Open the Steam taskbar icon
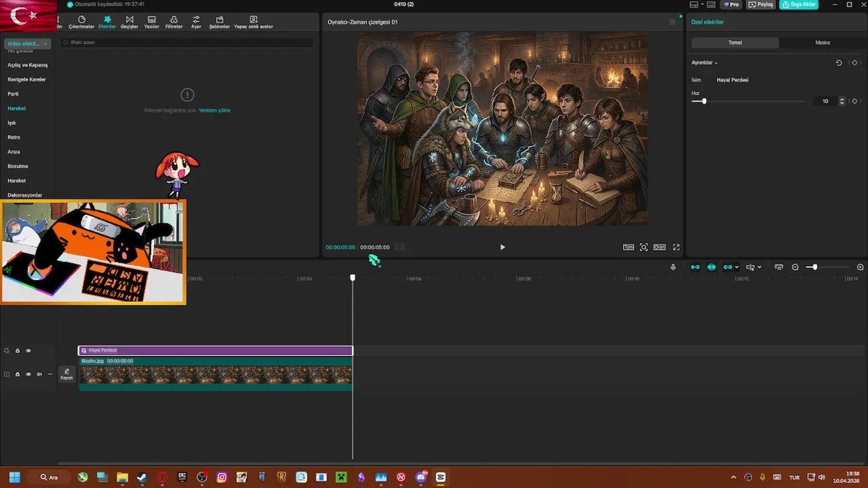 [x=142, y=477]
